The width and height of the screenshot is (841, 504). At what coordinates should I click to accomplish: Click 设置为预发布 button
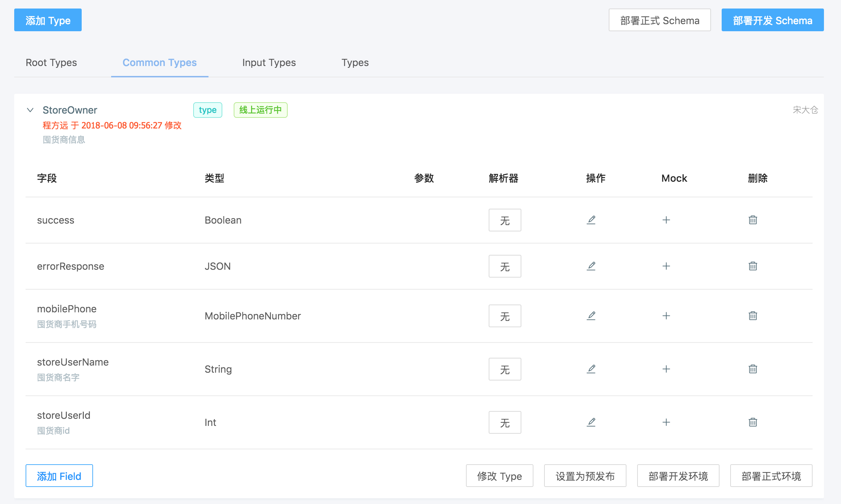(585, 476)
